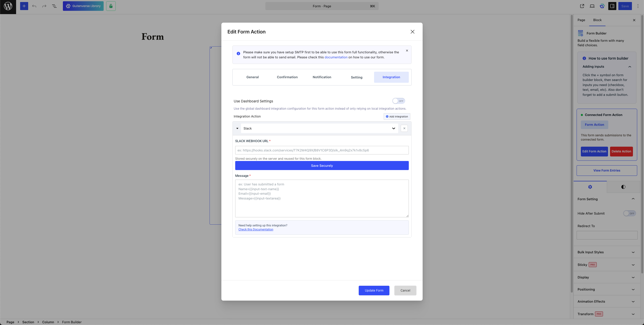Select the gear settings tab icon
The image size is (644, 325).
(590, 187)
